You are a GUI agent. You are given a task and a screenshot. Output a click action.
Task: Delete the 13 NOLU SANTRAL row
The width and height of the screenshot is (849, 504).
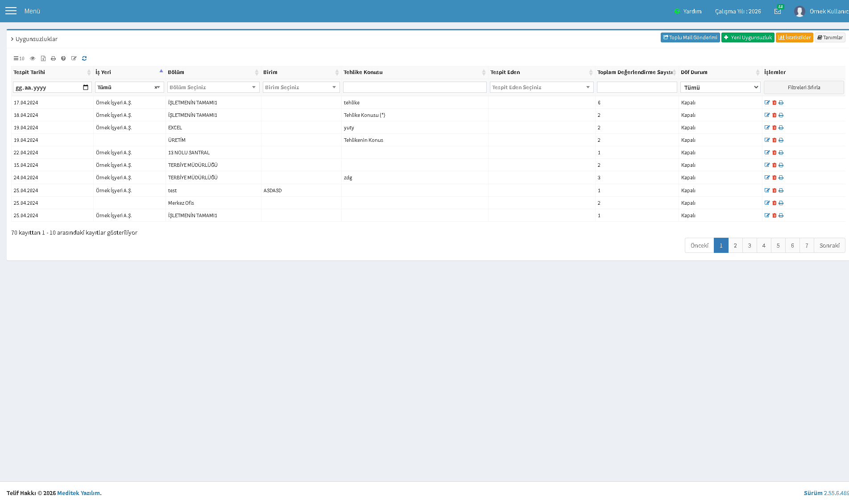pyautogui.click(x=774, y=153)
